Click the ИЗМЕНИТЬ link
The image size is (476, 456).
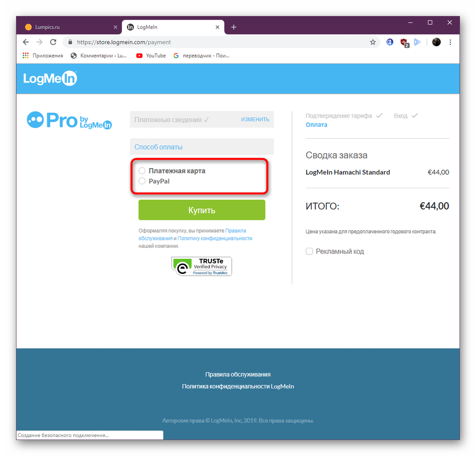click(255, 120)
